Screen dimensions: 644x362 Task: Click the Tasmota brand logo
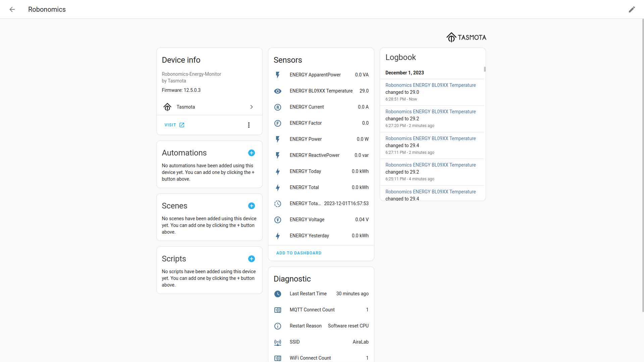(x=466, y=37)
